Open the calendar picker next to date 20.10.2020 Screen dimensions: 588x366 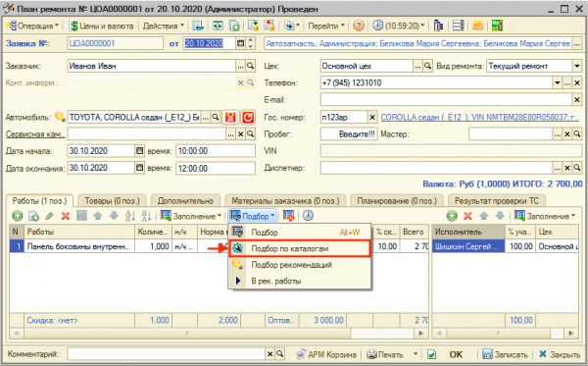pyautogui.click(x=240, y=43)
